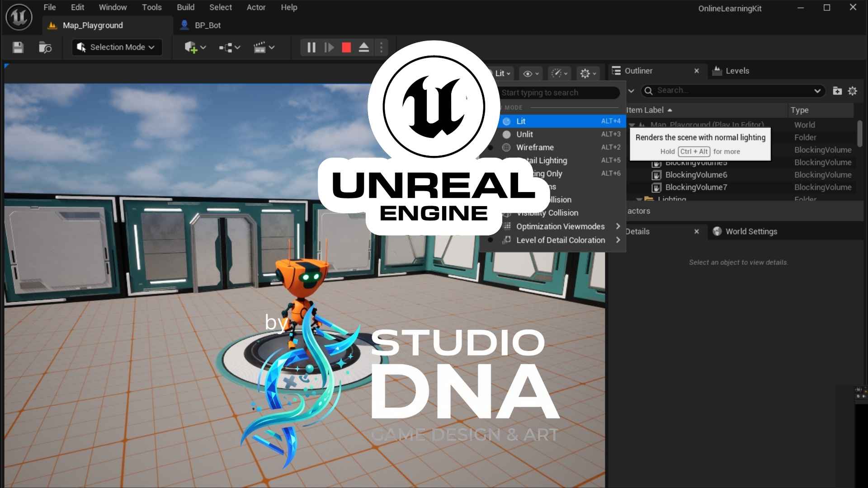Advance one frame with the step button
This screenshot has width=868, height=488.
coord(329,47)
